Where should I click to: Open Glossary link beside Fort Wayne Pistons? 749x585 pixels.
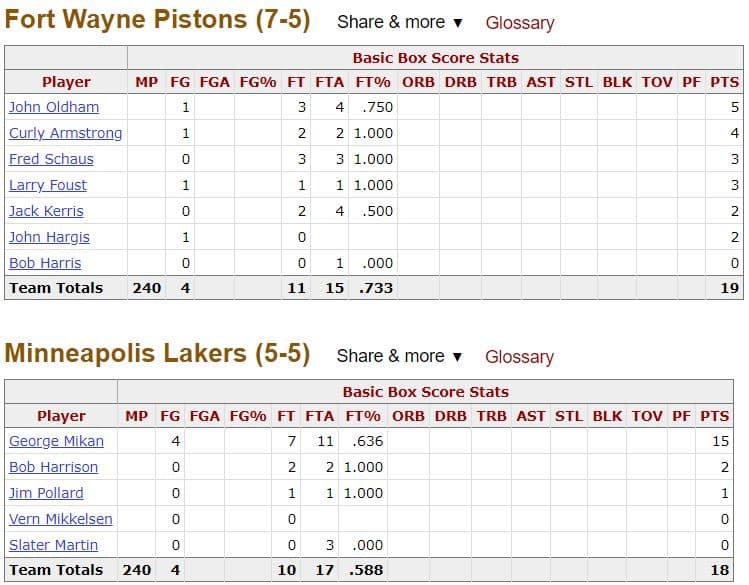coord(519,23)
